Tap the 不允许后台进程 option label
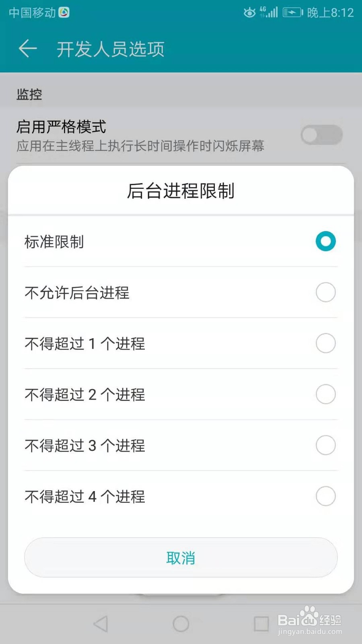This screenshot has width=362, height=644. 77,293
